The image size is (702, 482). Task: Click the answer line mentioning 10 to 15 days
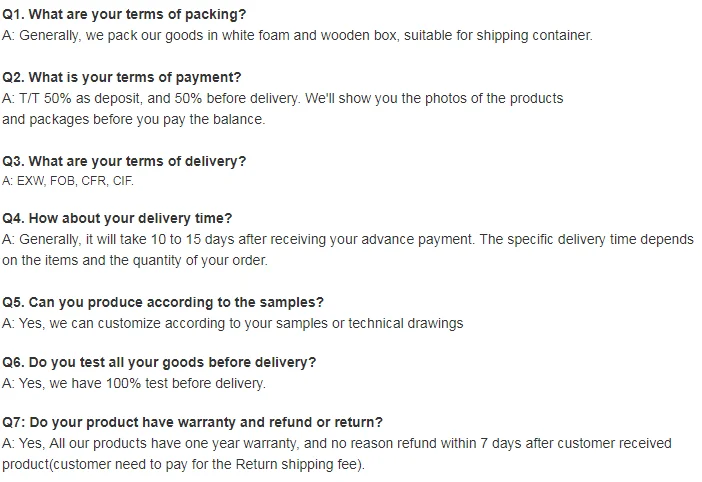tap(347, 239)
